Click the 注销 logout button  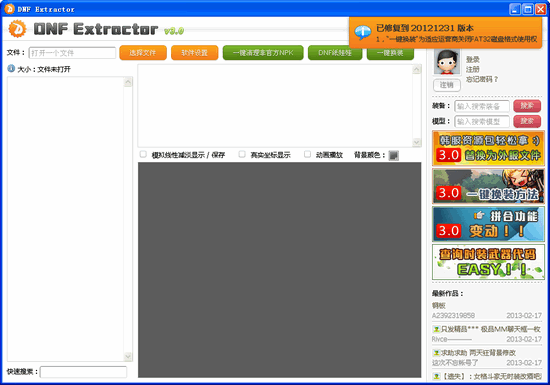(447, 85)
